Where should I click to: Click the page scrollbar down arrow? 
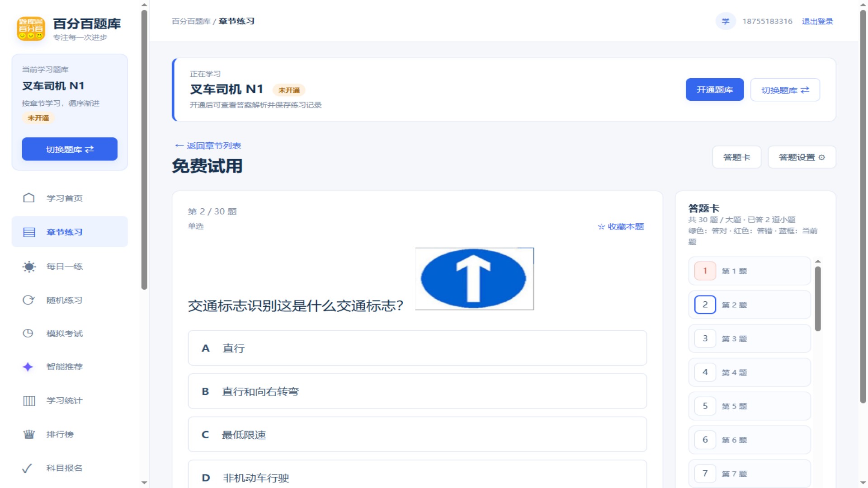[863, 483]
